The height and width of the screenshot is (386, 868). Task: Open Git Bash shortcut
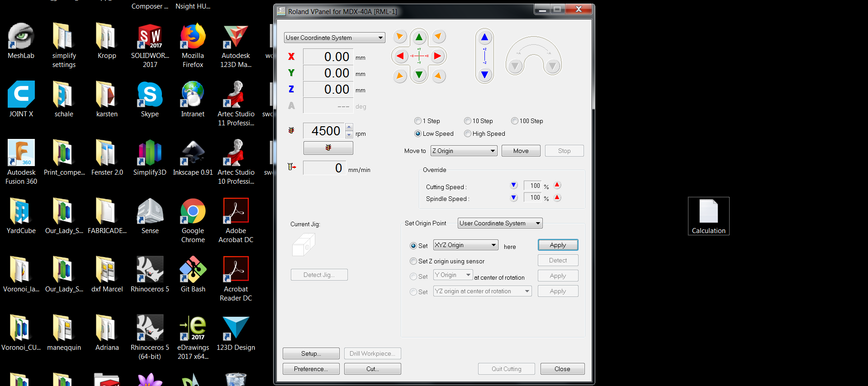coord(193,275)
